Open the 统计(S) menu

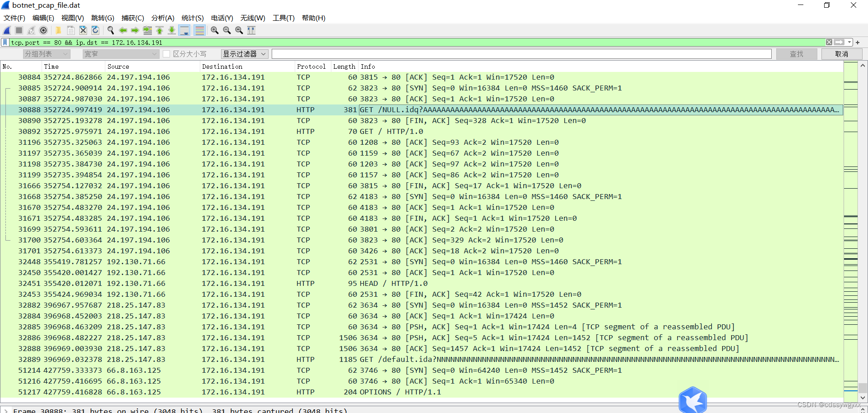(x=193, y=18)
